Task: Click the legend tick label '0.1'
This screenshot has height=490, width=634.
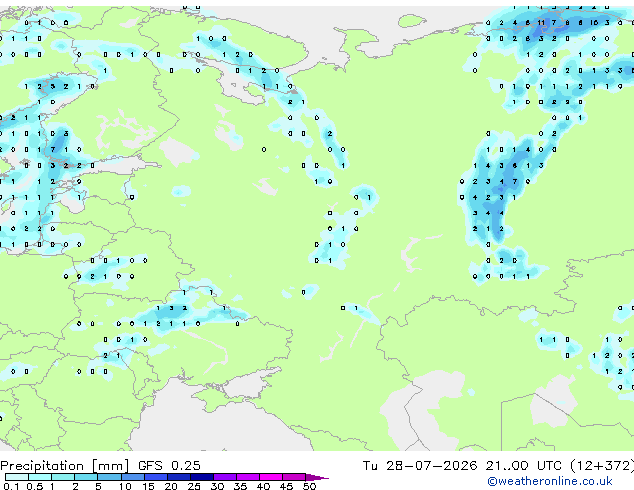Action: (x=11, y=486)
